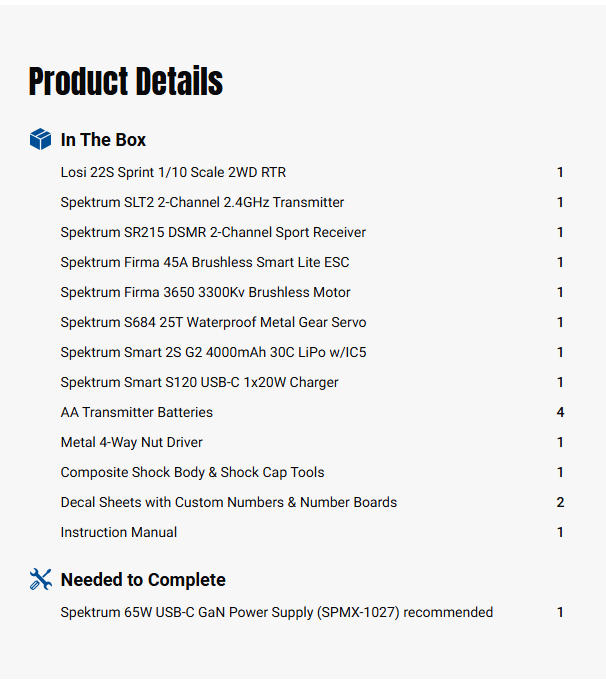The height and width of the screenshot is (681, 606).
Task: Click the blue box icon beside In The Box
Action: (x=40, y=139)
